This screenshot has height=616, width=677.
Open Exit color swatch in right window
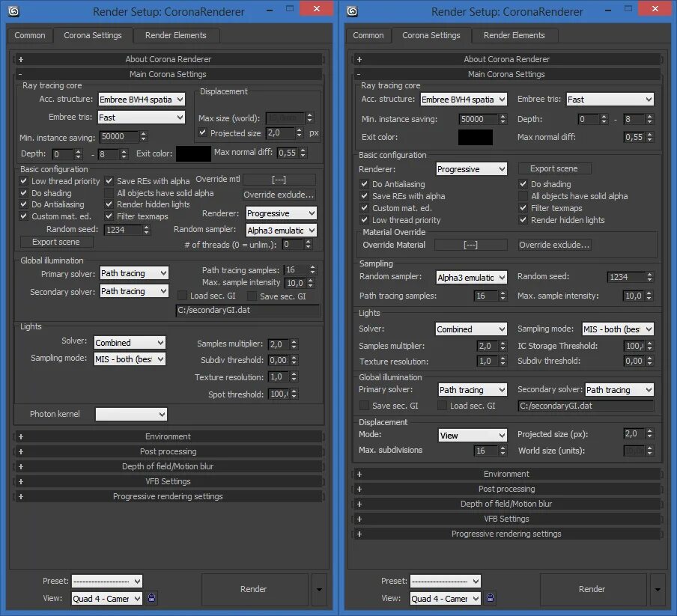(476, 137)
